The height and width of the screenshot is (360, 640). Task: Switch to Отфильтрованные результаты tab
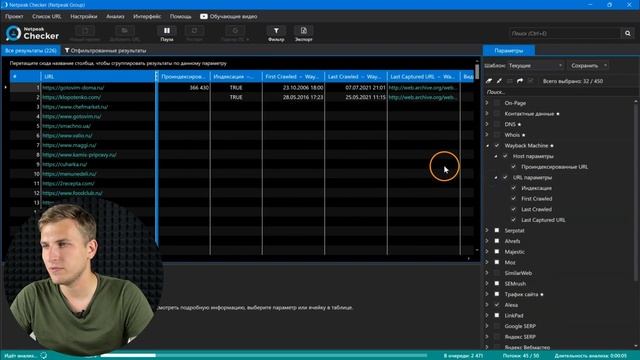(105, 51)
